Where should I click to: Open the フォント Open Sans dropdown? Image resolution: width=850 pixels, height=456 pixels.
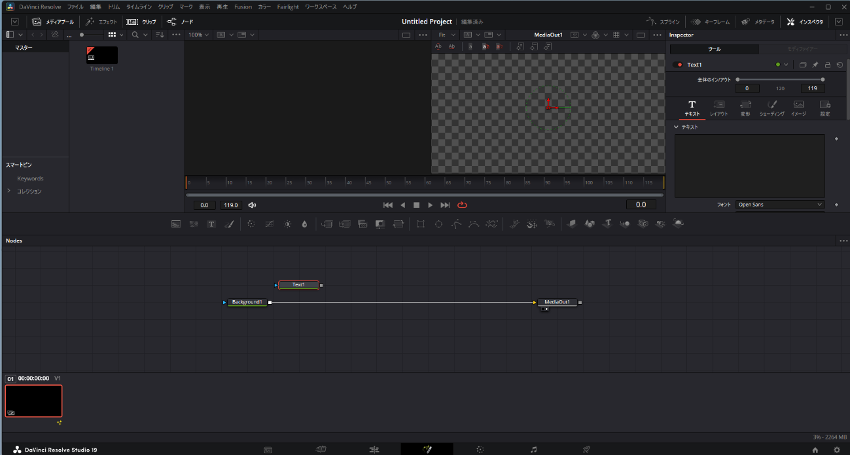click(x=780, y=205)
